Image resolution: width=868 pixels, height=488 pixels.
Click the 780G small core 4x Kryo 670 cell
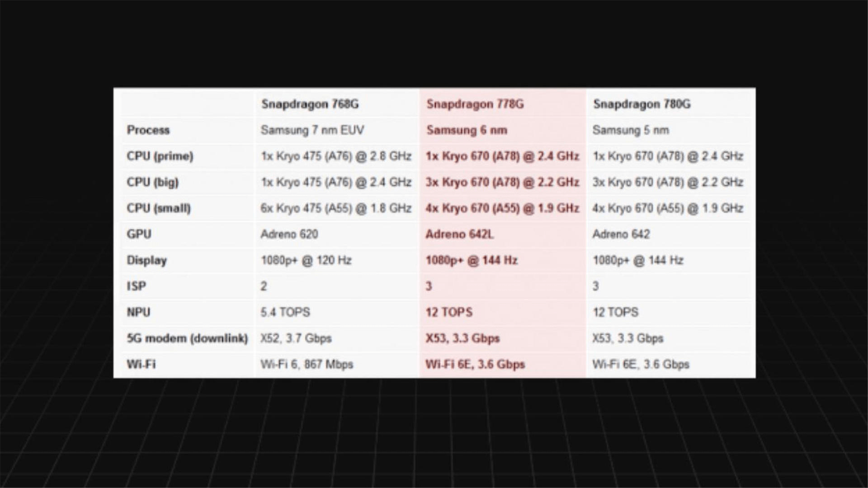click(668, 208)
